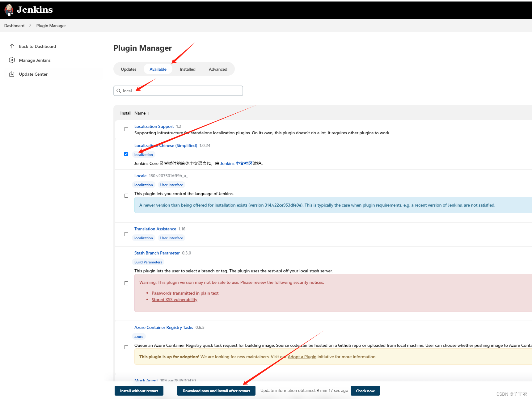
Task: Check the Azure Container Registry Tasks checkbox
Action: [x=126, y=347]
